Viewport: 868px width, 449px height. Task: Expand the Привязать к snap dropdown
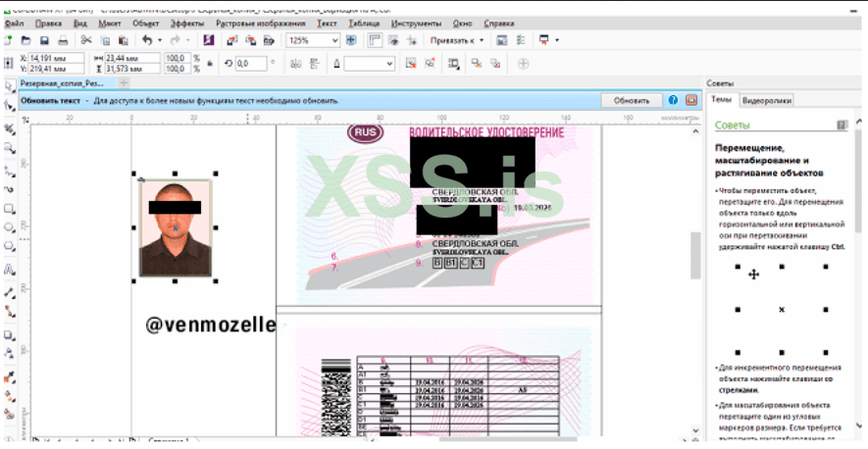pyautogui.click(x=481, y=40)
